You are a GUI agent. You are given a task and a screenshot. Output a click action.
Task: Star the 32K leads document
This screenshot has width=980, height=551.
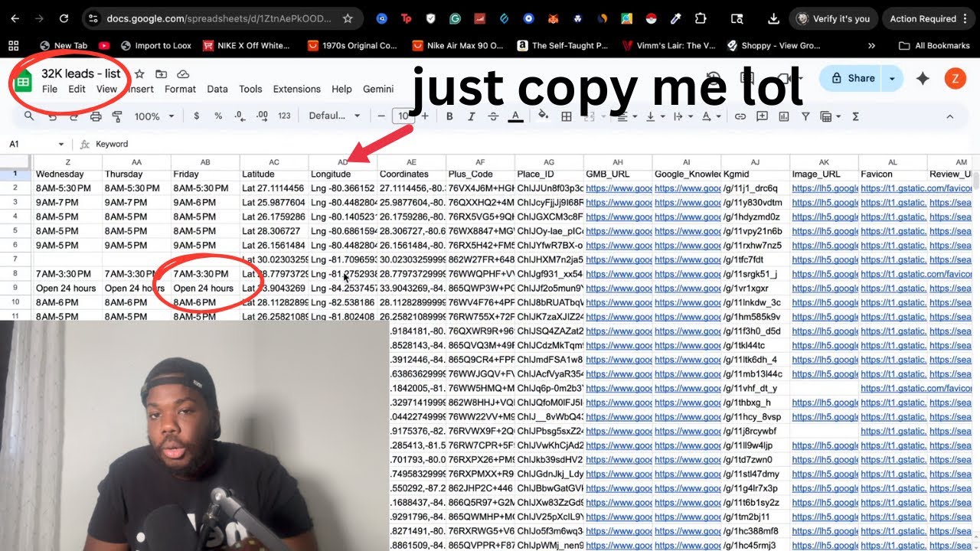click(x=139, y=74)
